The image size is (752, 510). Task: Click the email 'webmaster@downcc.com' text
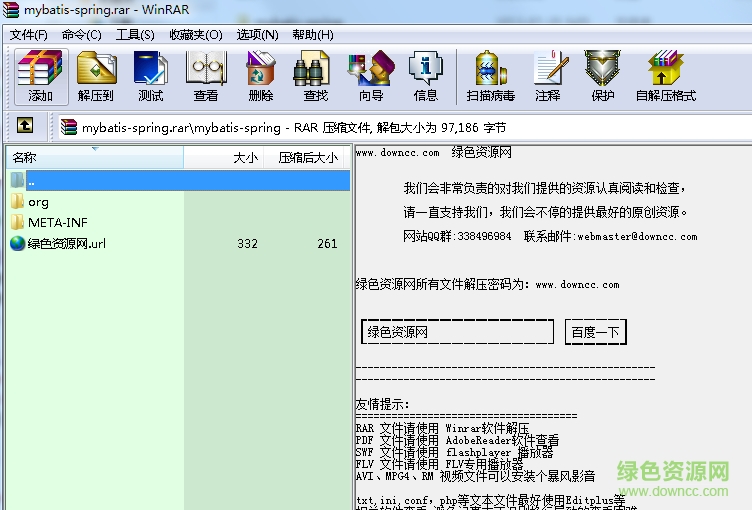(637, 237)
